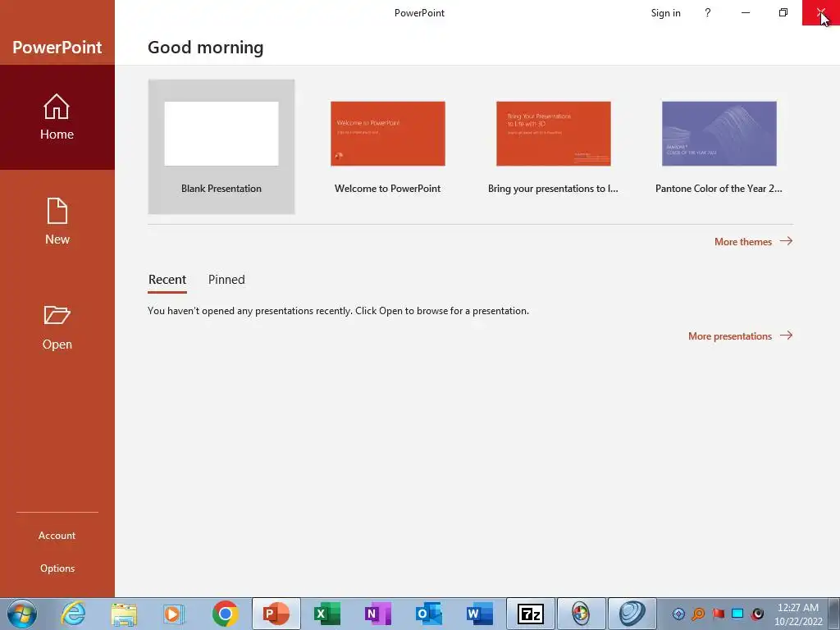Open the Windows Start menu
This screenshot has height=630, width=840.
22,614
